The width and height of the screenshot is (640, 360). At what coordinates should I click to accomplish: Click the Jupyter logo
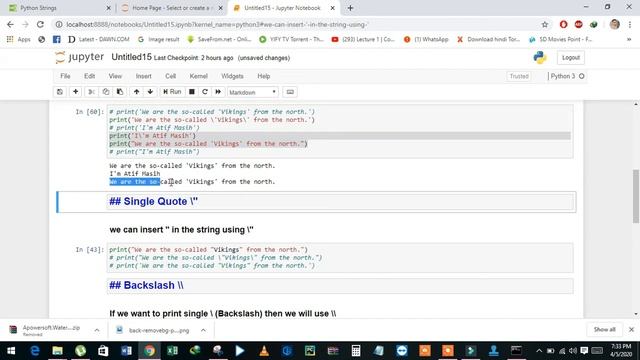coord(80,57)
